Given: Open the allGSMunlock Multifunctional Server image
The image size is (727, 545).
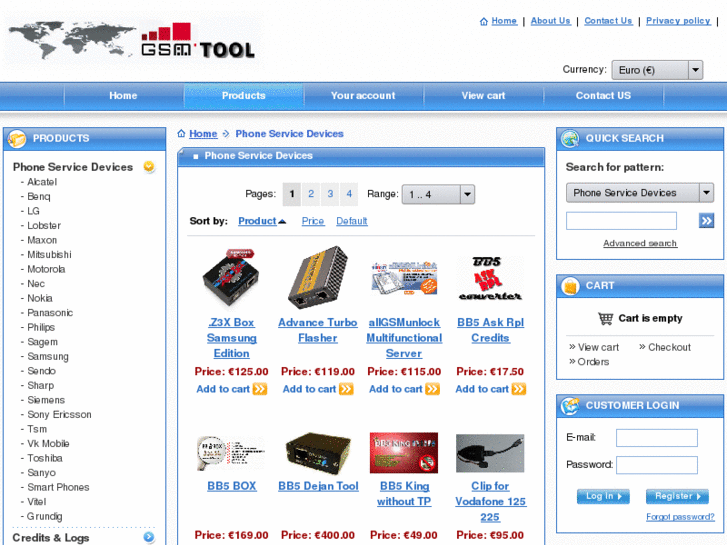Looking at the screenshot, I should [404, 277].
